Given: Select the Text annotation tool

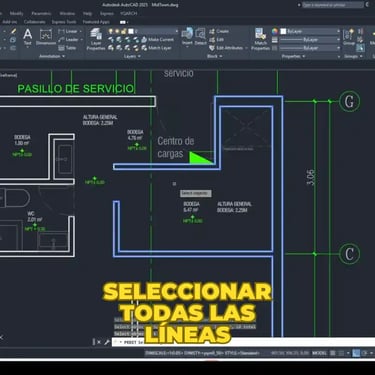Looking at the screenshot, I should point(28,37).
